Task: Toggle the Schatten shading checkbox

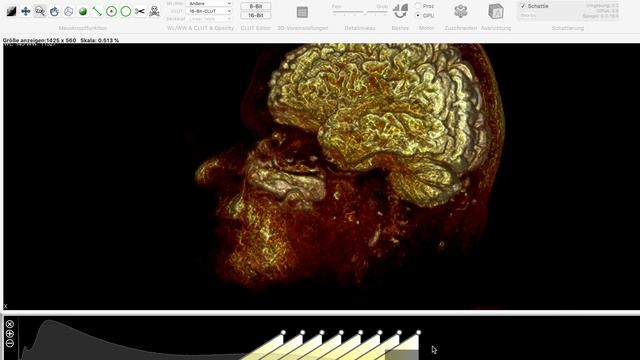Action: point(523,6)
